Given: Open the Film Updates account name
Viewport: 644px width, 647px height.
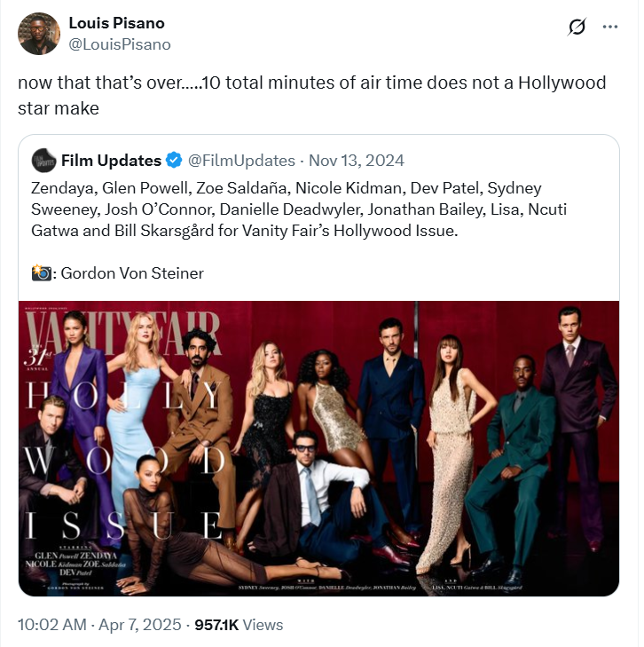Looking at the screenshot, I should tap(111, 161).
